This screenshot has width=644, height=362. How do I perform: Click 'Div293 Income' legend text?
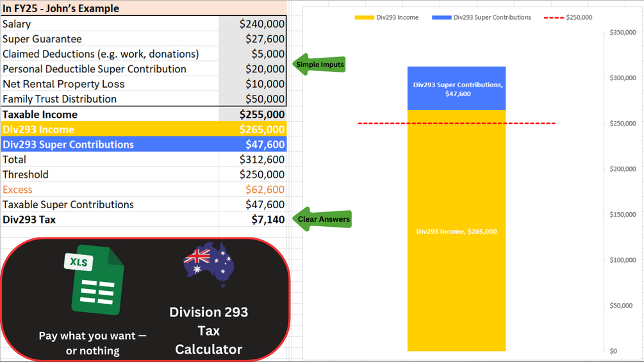pos(397,18)
